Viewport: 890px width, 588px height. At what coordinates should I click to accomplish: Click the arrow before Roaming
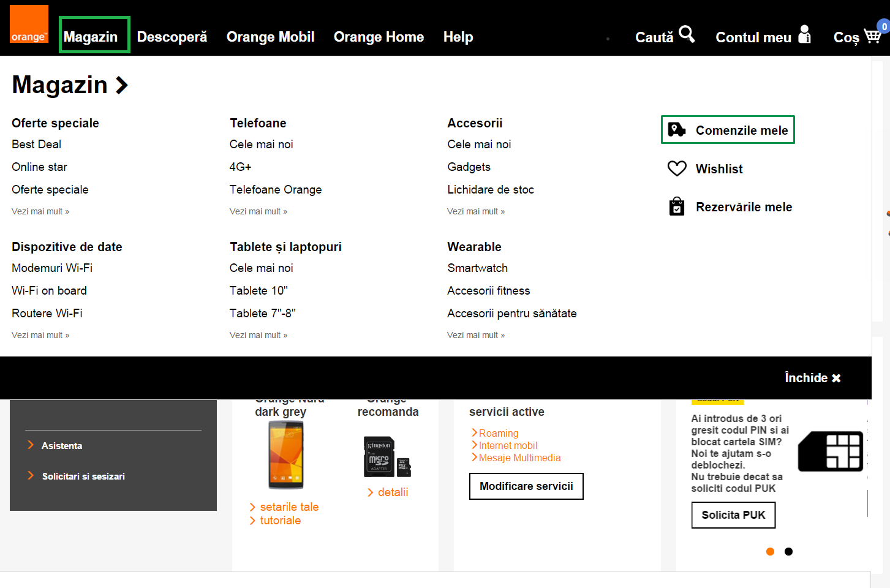click(x=474, y=433)
